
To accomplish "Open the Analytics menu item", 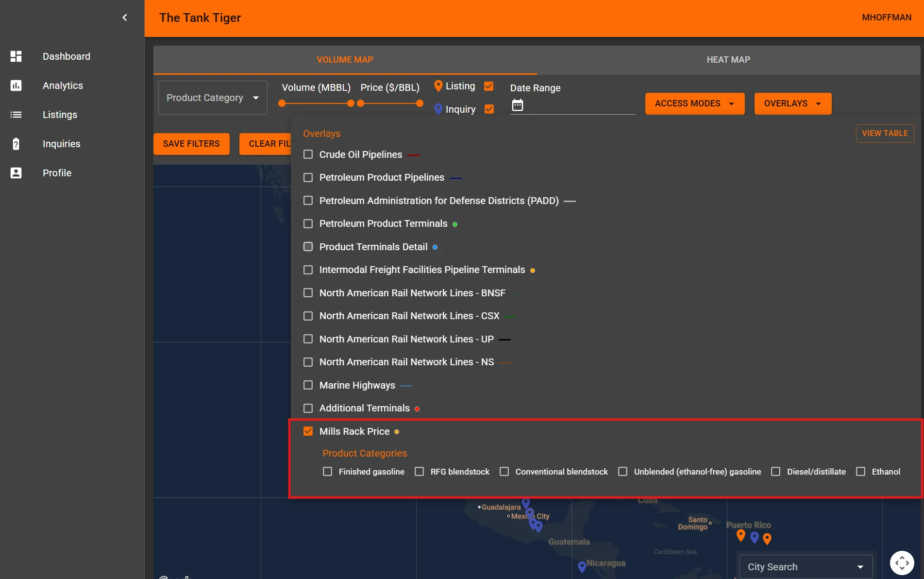I will tap(72, 85).
